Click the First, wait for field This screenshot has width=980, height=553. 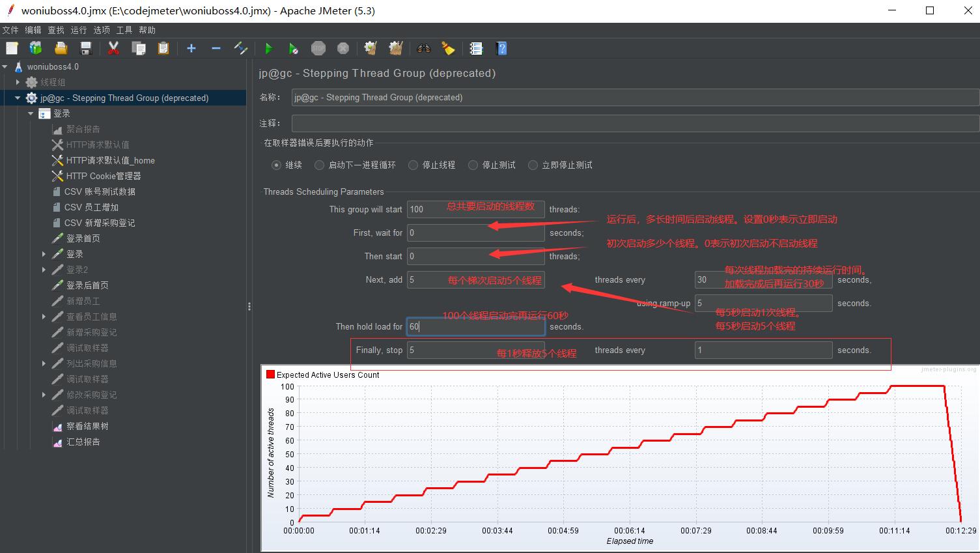tap(476, 233)
